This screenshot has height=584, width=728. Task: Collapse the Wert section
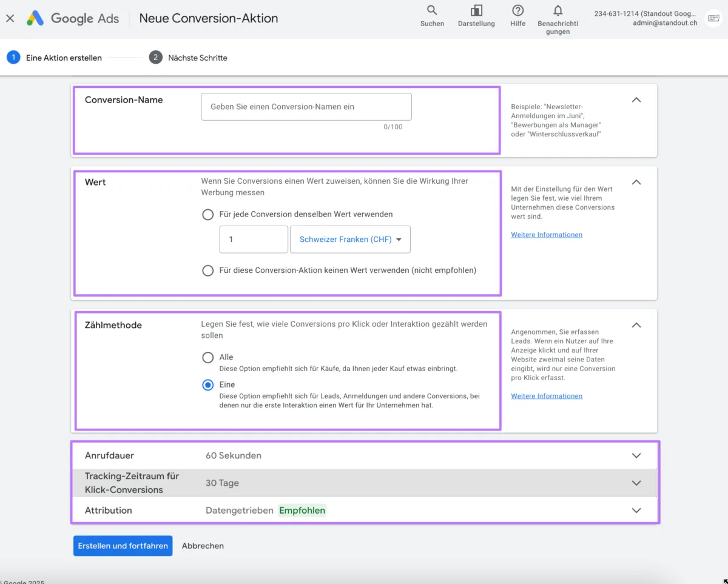(x=636, y=181)
